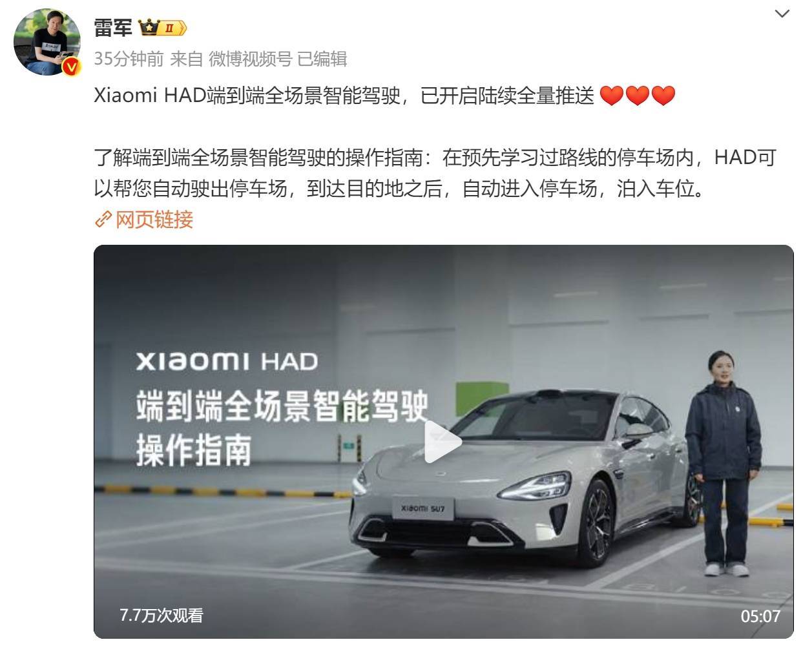Click the middle red heart emoji
Image resolution: width=812 pixels, height=653 pixels.
pyautogui.click(x=637, y=96)
